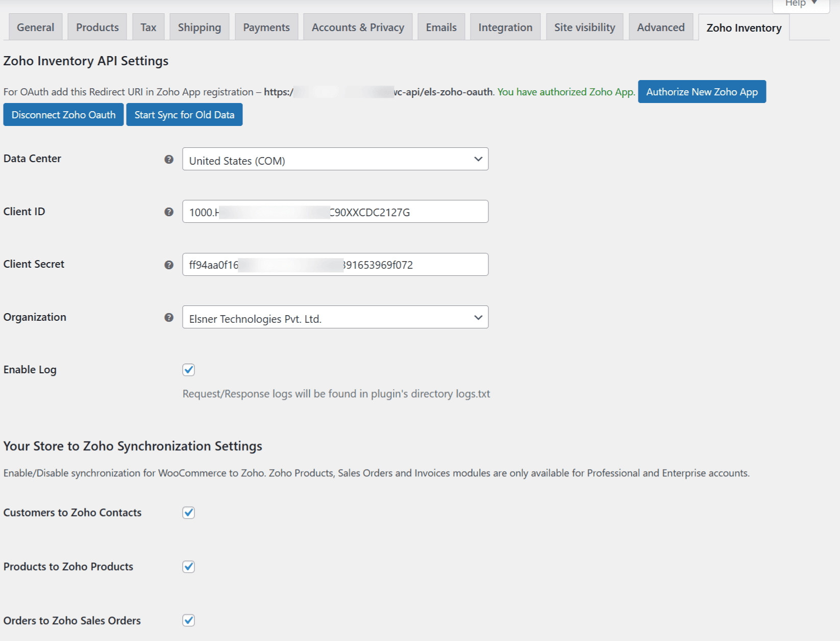Open the Help dropdown panel
Screen dimensions: 840x641
tap(800, 4)
